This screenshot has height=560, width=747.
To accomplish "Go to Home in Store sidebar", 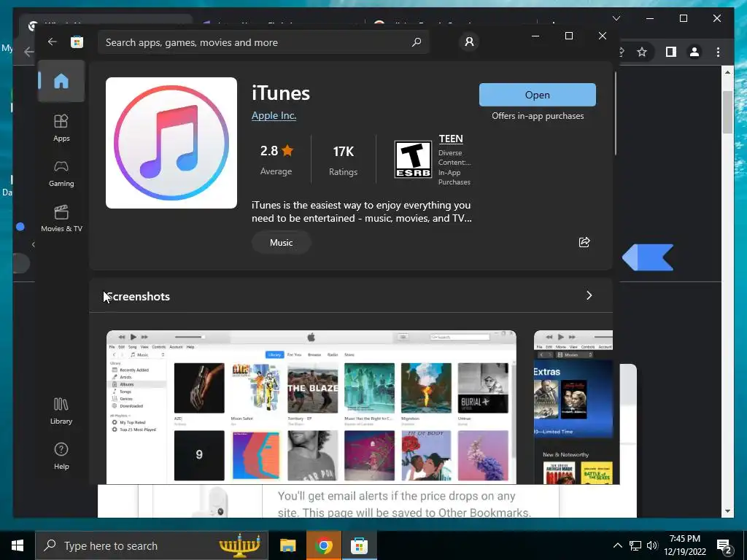I will coord(61,81).
